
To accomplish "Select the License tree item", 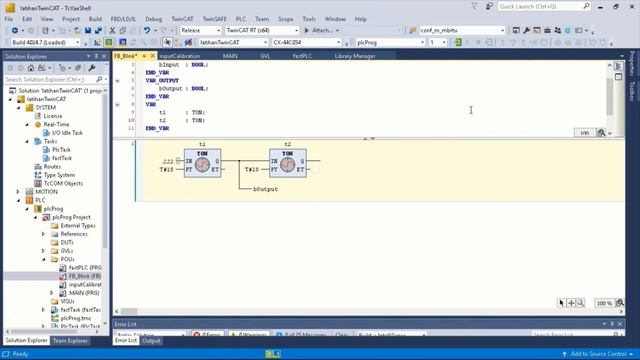I will [53, 116].
